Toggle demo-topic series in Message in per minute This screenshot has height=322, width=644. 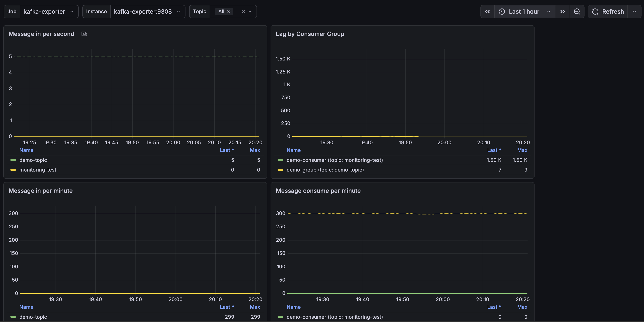click(33, 317)
